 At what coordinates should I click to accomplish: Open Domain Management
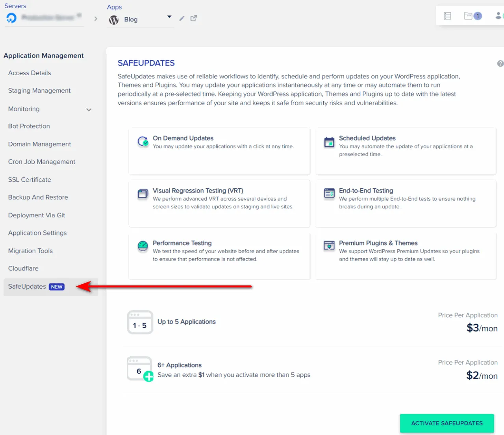[x=39, y=144]
